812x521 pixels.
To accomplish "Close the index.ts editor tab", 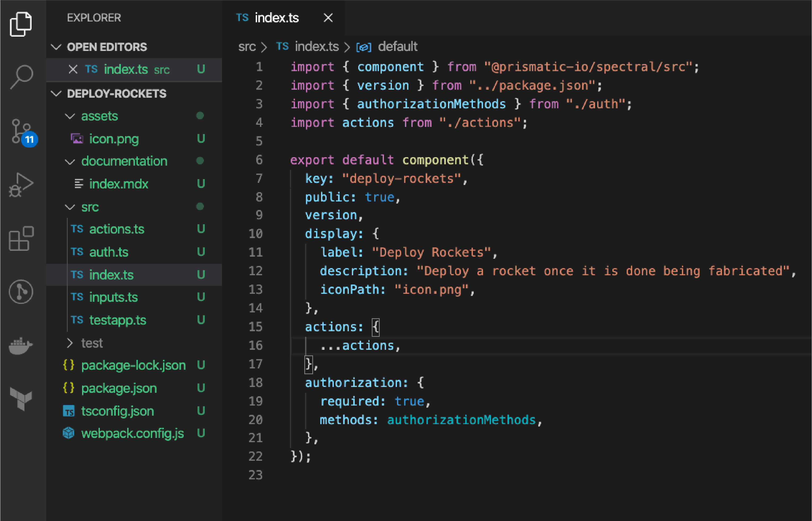I will pos(328,18).
